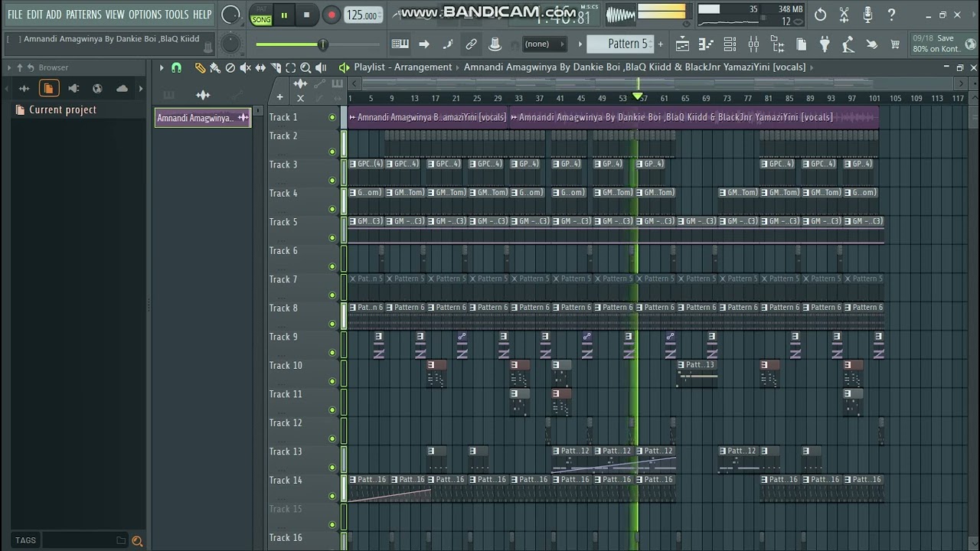
Task: Select the Delete tool in playlist
Action: coord(230,67)
